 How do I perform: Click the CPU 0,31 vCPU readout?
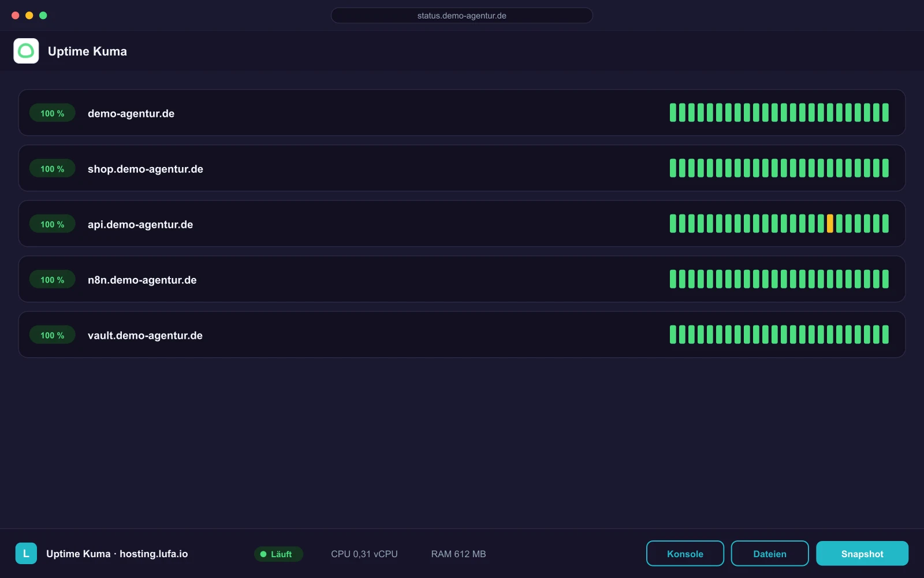click(364, 554)
